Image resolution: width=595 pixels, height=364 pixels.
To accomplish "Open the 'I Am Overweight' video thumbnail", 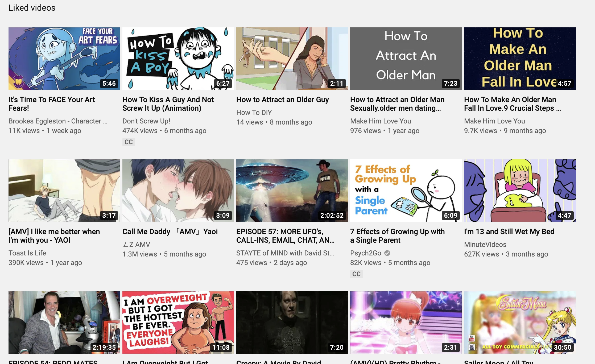I will 178,322.
